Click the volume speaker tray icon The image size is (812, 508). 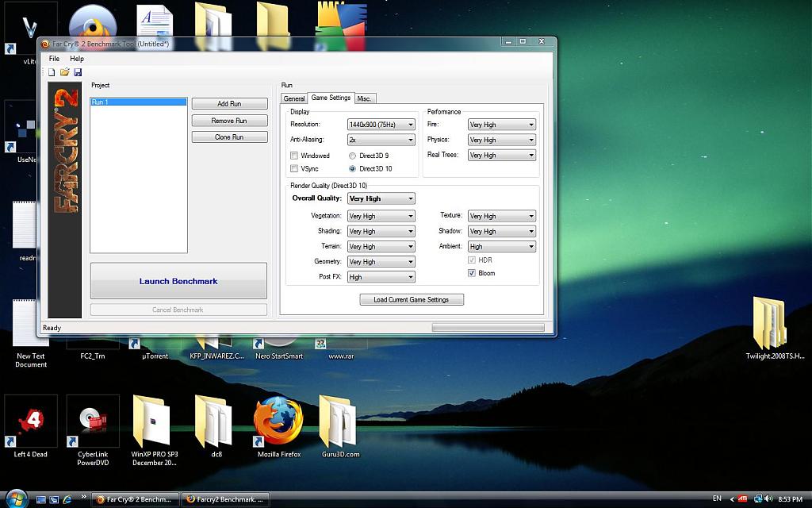pyautogui.click(x=768, y=498)
